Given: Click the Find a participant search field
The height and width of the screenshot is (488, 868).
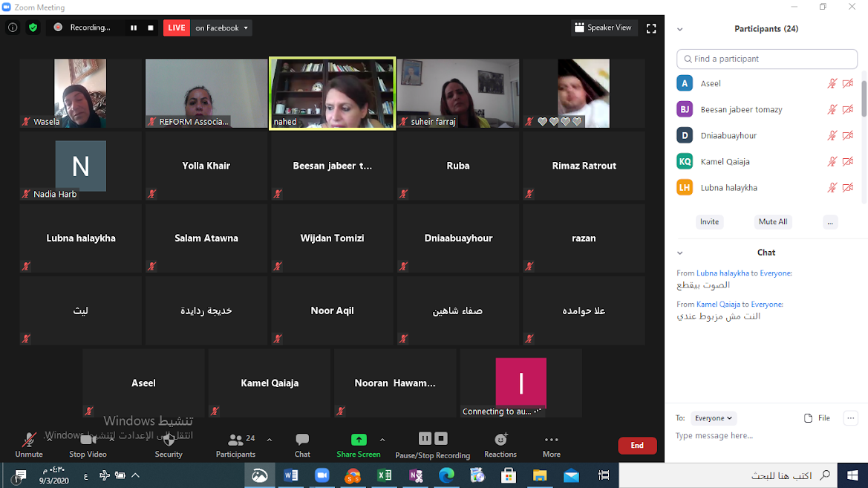Looking at the screenshot, I should [767, 59].
